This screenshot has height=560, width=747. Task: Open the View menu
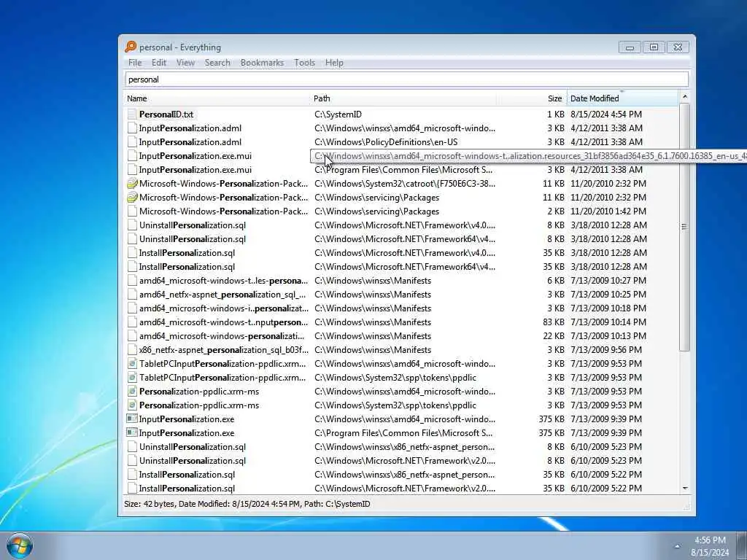pos(185,63)
